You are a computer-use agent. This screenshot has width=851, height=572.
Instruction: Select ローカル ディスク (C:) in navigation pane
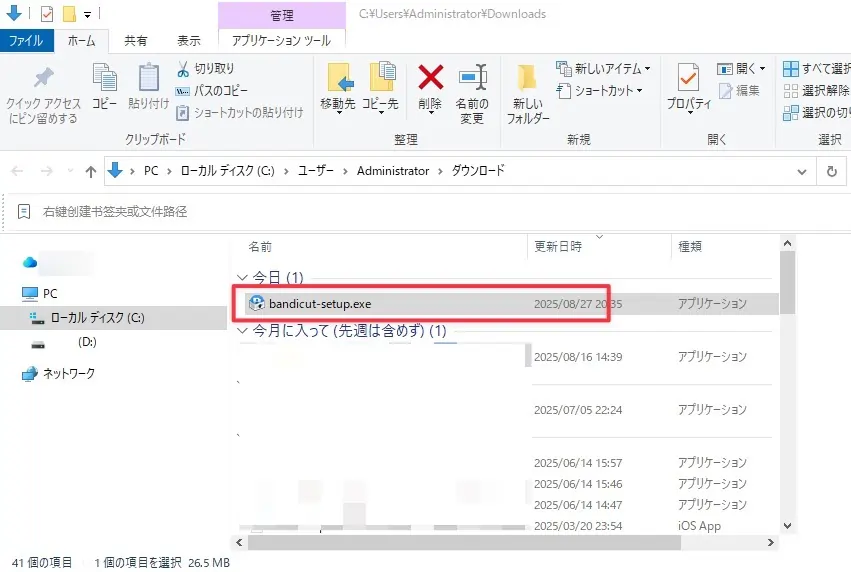click(x=113, y=317)
